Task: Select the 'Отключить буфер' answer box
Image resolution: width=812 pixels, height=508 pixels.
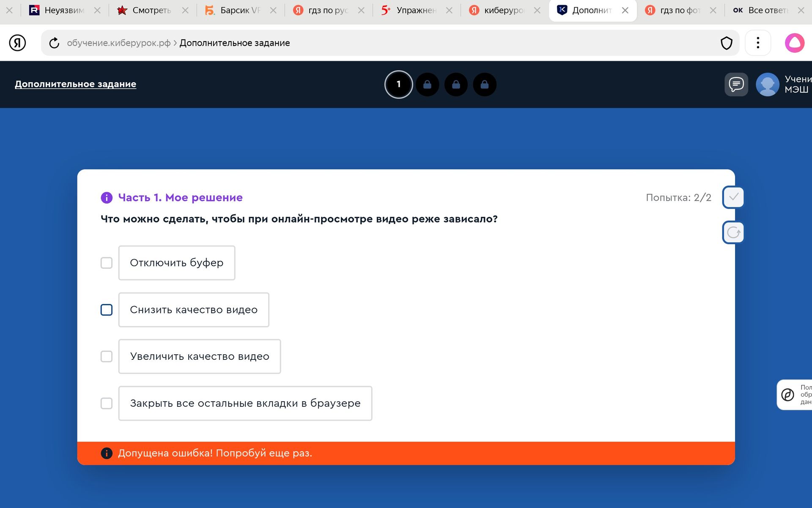Action: (x=177, y=263)
